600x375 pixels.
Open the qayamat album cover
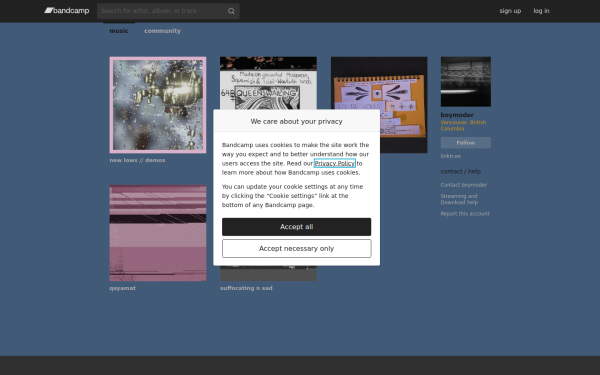[158, 233]
